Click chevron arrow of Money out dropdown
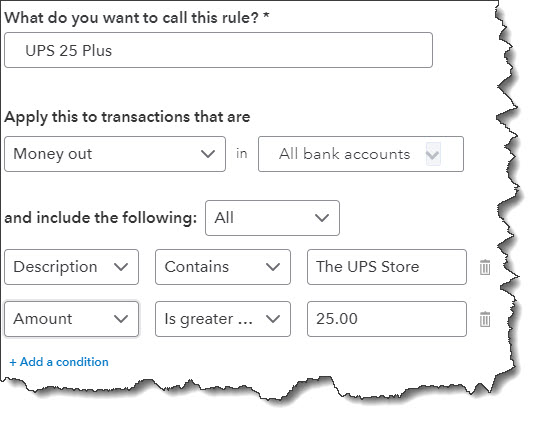Screen dimensions: 542x422 [208, 154]
